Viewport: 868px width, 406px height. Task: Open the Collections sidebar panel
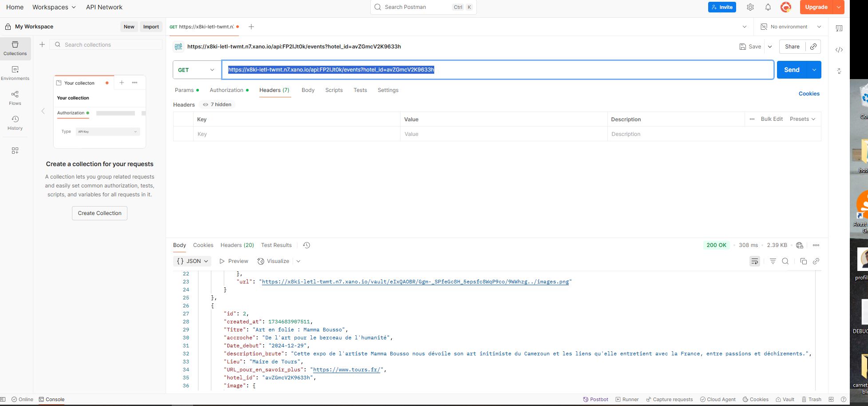coord(15,48)
